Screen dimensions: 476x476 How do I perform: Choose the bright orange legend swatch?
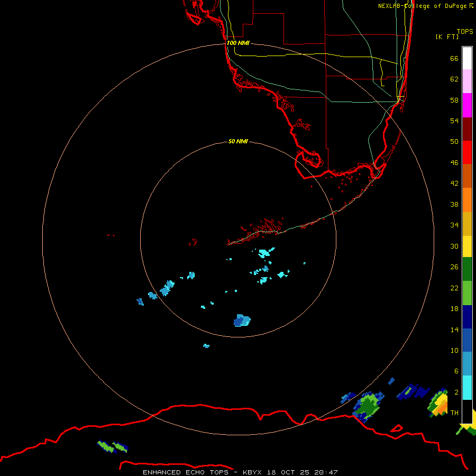pos(467,200)
